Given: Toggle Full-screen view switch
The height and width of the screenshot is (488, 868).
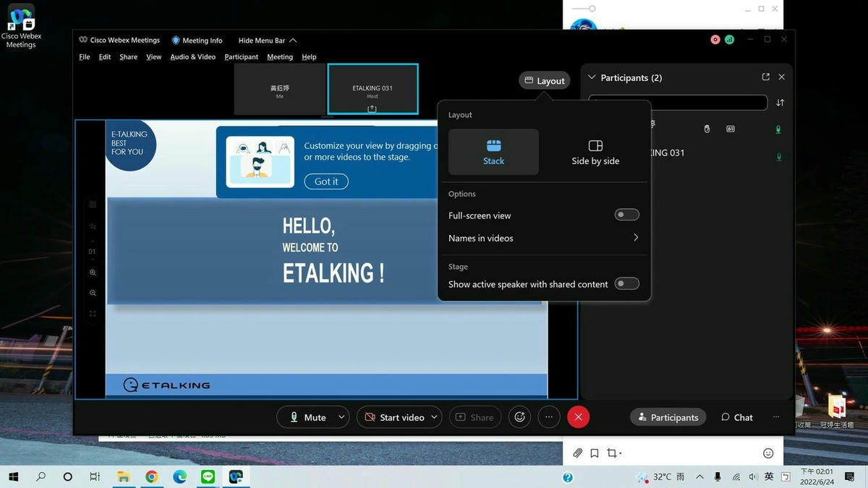Looking at the screenshot, I should point(626,215).
